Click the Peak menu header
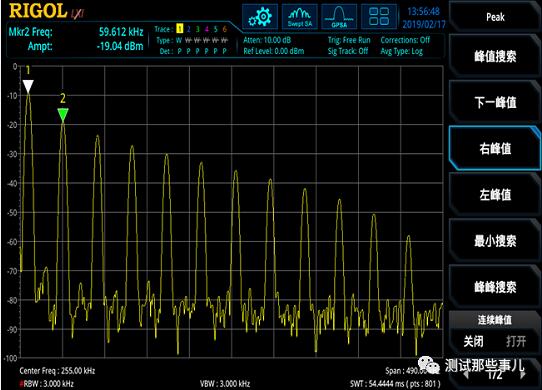The width and height of the screenshot is (542, 390). click(x=495, y=16)
